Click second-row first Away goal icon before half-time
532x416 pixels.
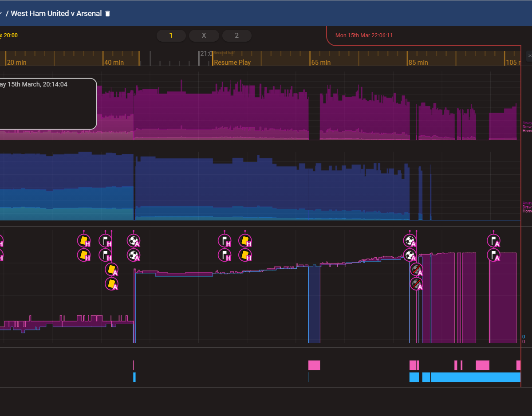click(x=134, y=255)
